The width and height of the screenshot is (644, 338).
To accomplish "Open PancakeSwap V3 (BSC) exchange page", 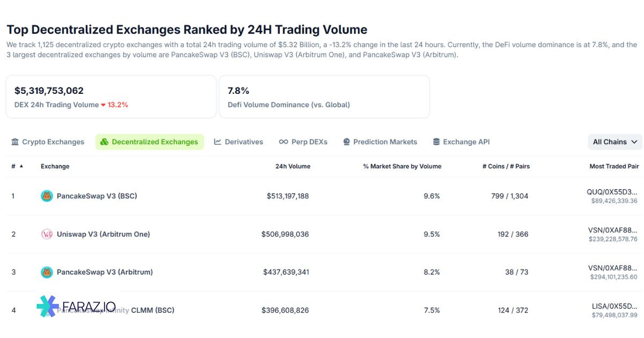I will (97, 196).
